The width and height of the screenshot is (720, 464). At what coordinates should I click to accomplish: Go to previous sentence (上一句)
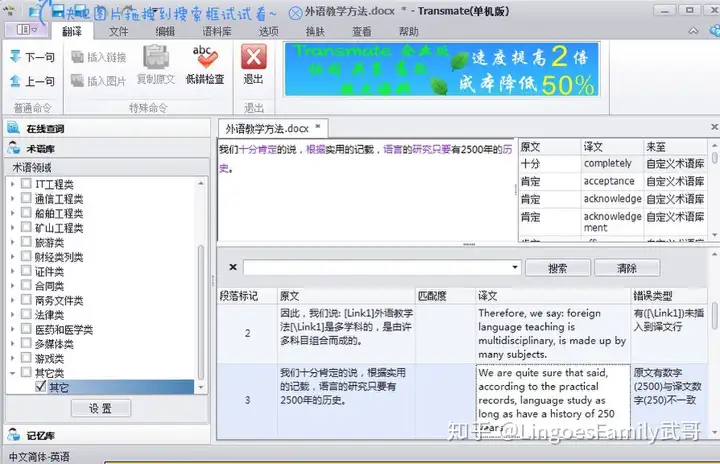[32, 81]
